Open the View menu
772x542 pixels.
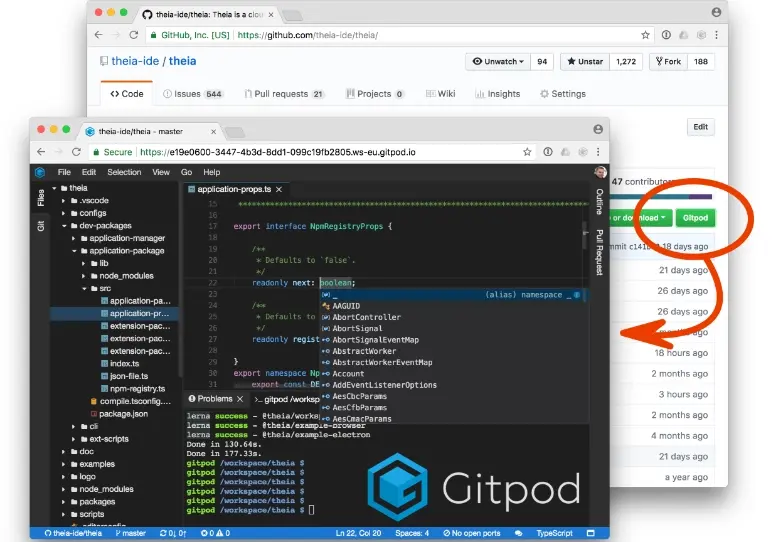coord(161,172)
